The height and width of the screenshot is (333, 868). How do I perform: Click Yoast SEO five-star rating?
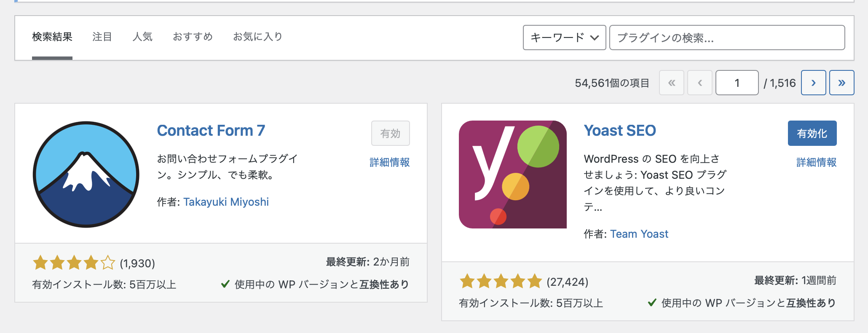[x=501, y=282]
